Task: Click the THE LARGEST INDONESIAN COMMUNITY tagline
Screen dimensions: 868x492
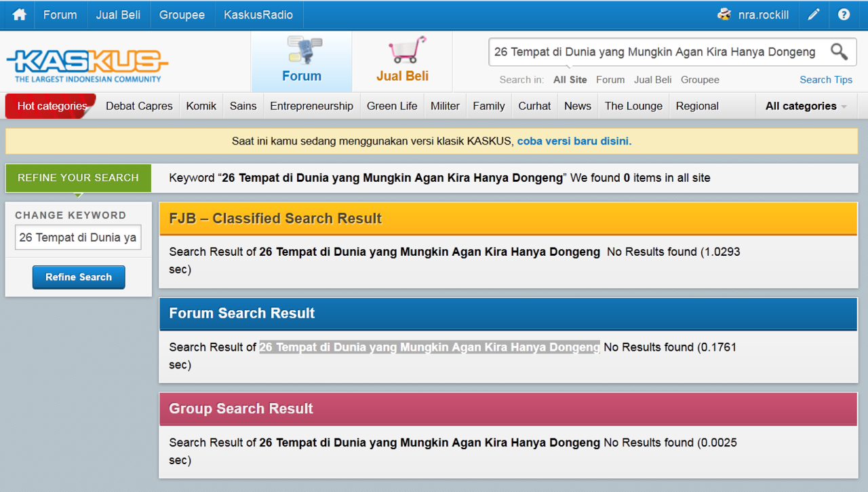Action: tap(88, 79)
